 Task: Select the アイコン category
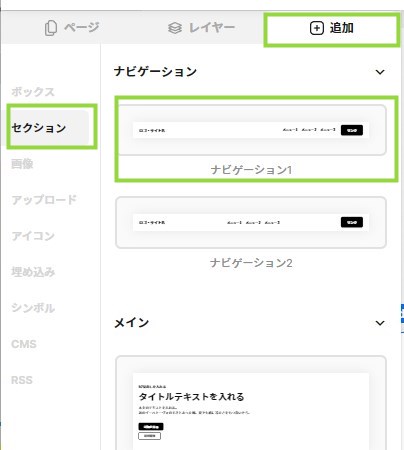pyautogui.click(x=33, y=236)
